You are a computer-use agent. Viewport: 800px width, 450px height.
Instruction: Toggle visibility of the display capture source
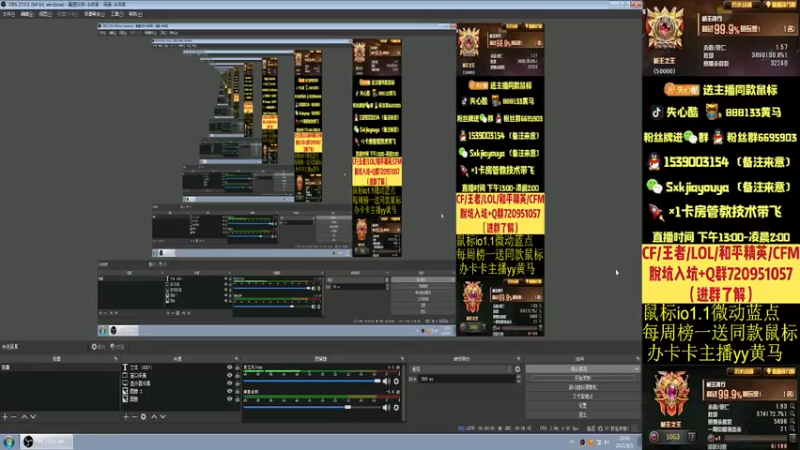pyautogui.click(x=230, y=383)
